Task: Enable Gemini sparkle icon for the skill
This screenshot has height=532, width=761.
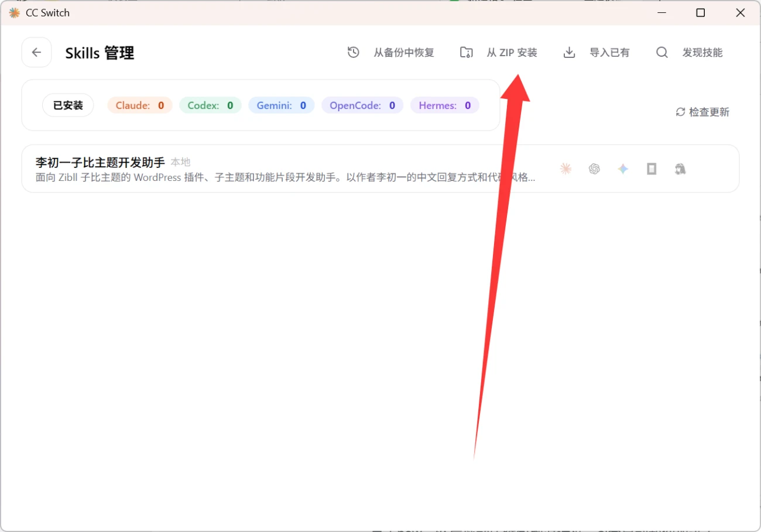Action: (x=623, y=169)
